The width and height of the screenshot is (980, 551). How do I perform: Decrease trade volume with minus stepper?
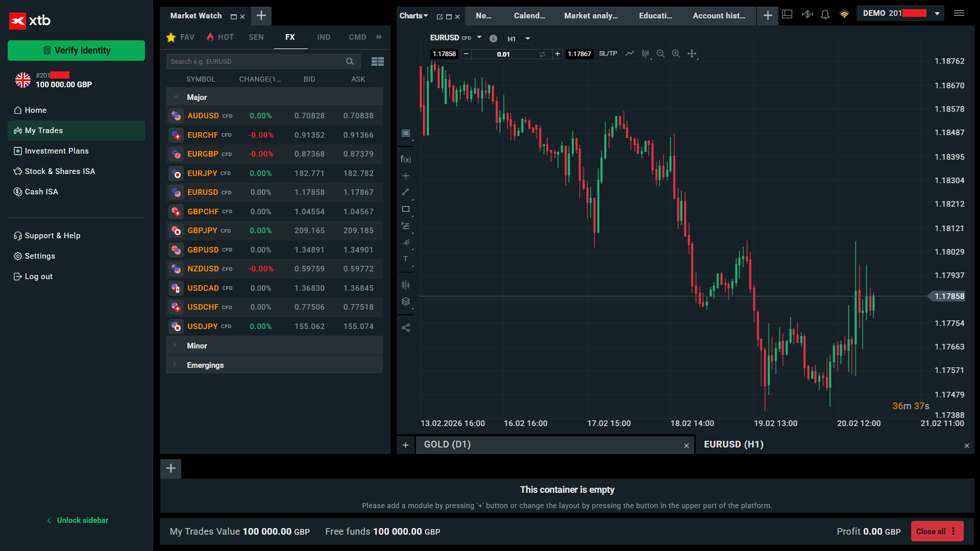click(x=466, y=54)
